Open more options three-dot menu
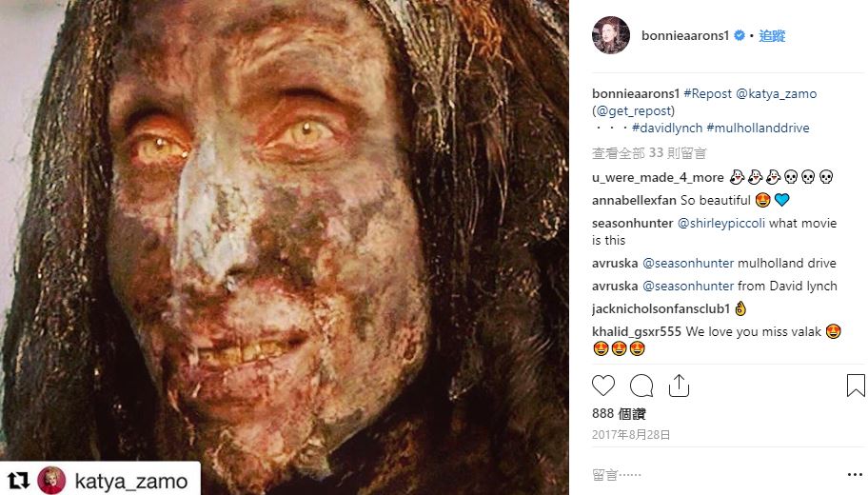This screenshot has height=495, width=868. (854, 474)
